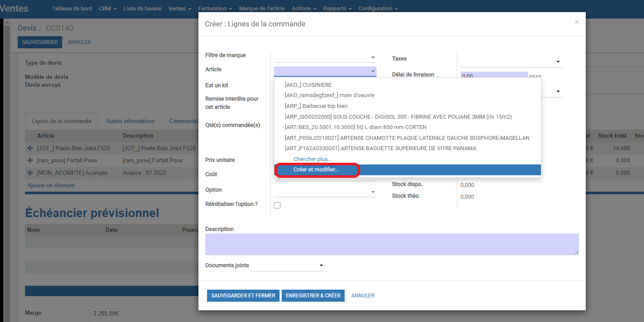
Task: Open the dropdown below the Taxes field
Action: click(558, 92)
